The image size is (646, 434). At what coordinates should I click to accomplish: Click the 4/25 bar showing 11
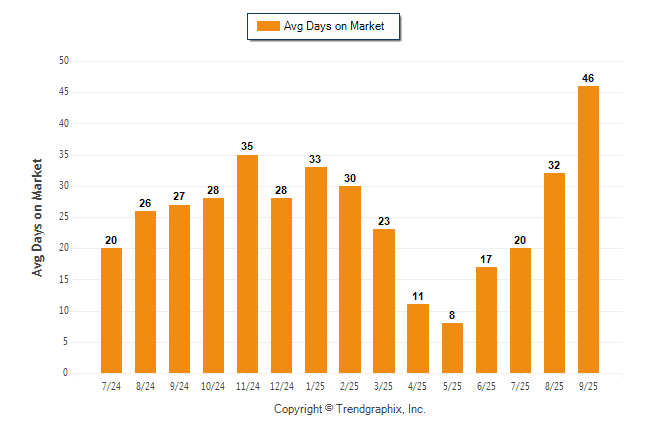(418, 338)
